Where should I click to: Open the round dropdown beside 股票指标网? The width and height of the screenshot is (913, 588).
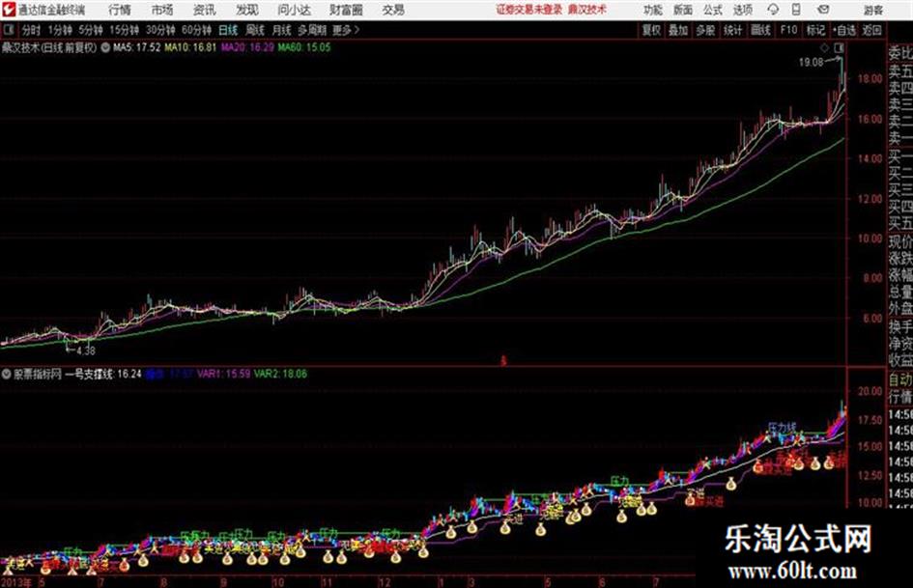coord(7,374)
